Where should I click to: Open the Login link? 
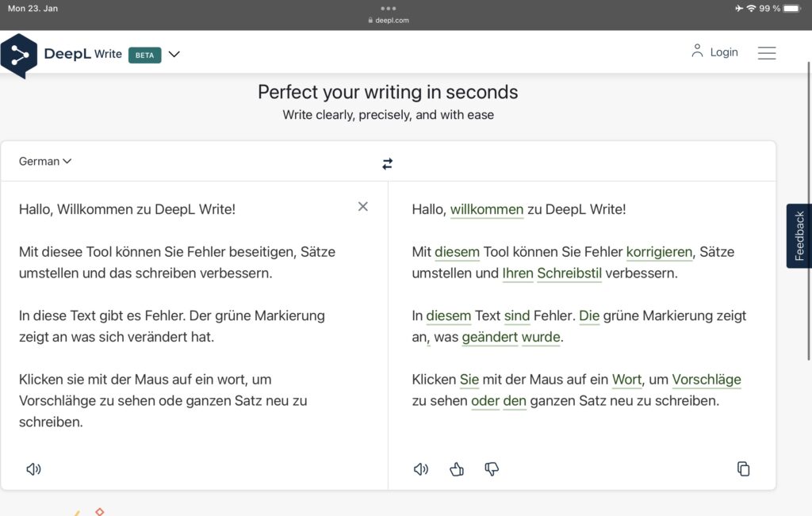723,52
